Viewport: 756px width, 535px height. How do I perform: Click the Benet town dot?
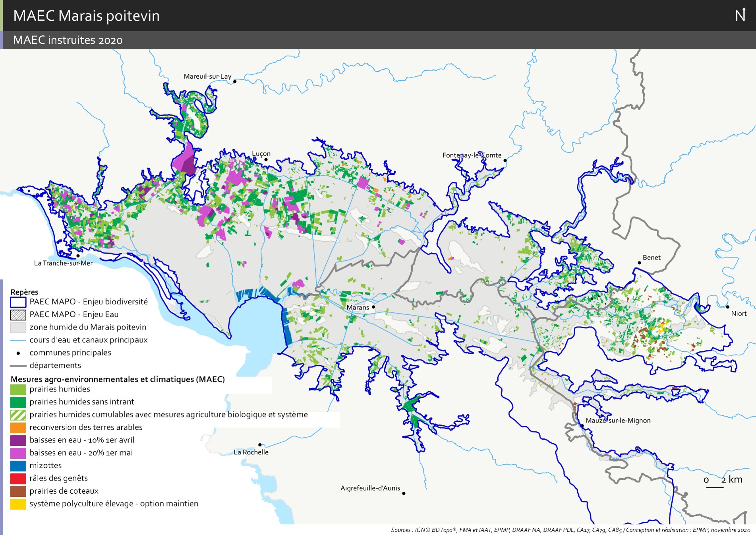[x=639, y=263]
